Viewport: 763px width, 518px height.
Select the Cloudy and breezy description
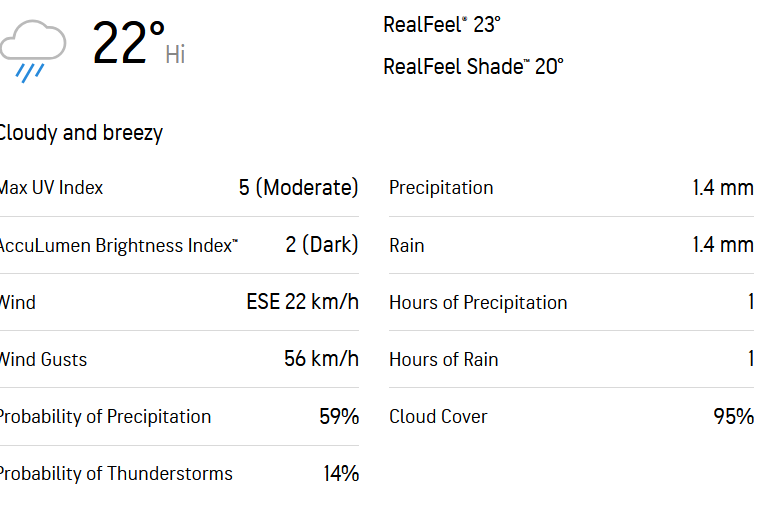tap(81, 133)
